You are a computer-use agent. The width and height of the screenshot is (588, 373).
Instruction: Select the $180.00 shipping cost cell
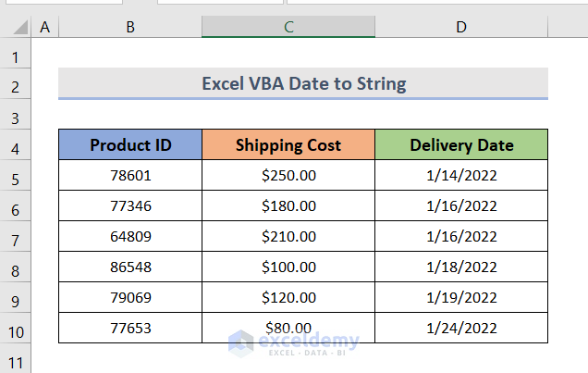pyautogui.click(x=288, y=205)
